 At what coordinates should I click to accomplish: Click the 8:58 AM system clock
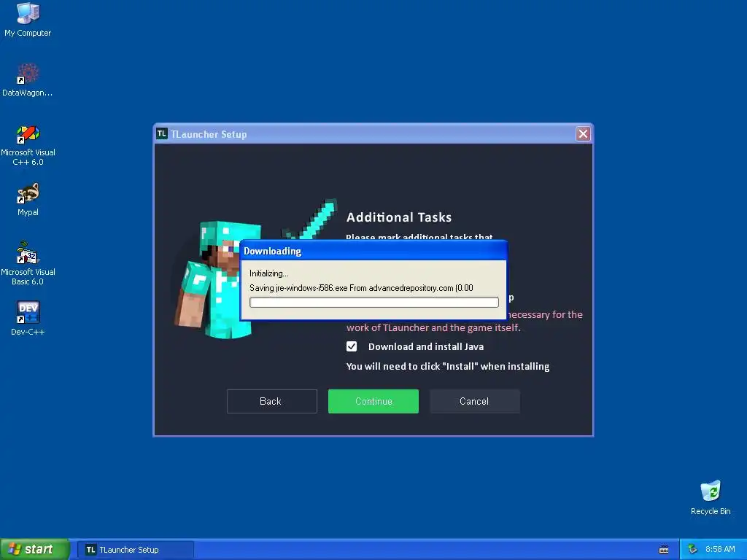(x=720, y=550)
